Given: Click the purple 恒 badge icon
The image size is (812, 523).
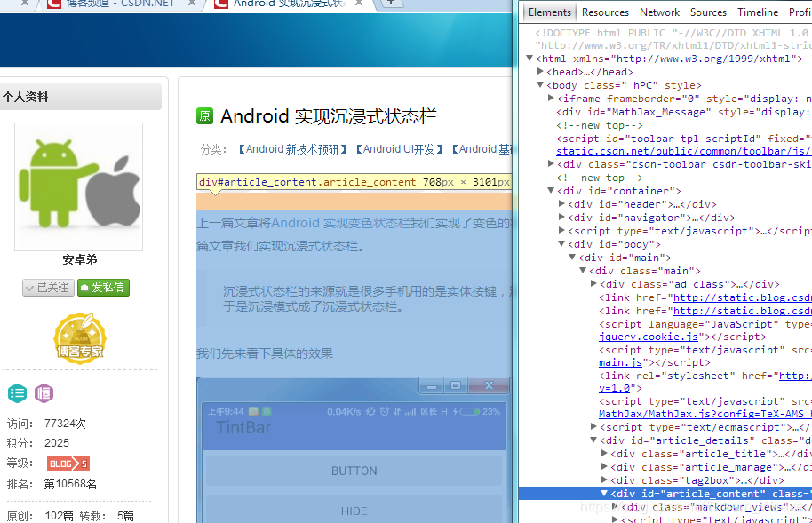Looking at the screenshot, I should (44, 393).
